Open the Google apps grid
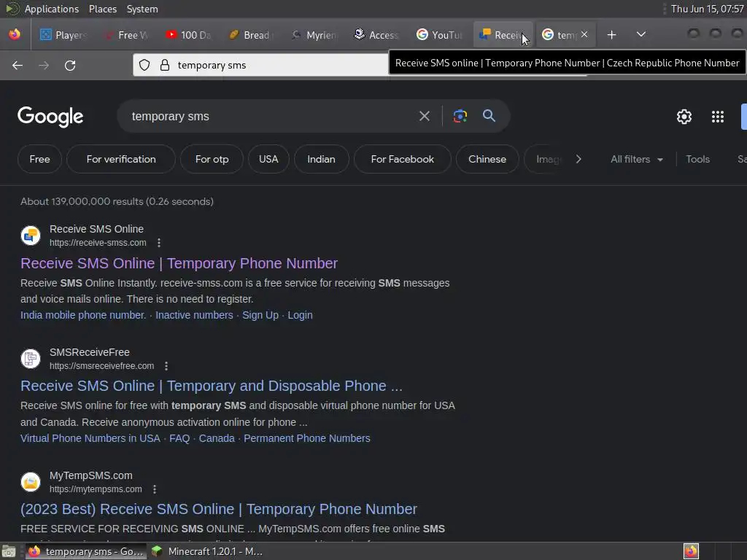The width and height of the screenshot is (747, 560). 718,117
